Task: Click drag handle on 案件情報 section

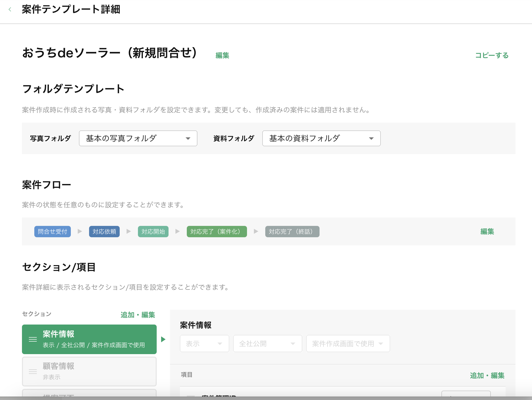Action: (33, 339)
